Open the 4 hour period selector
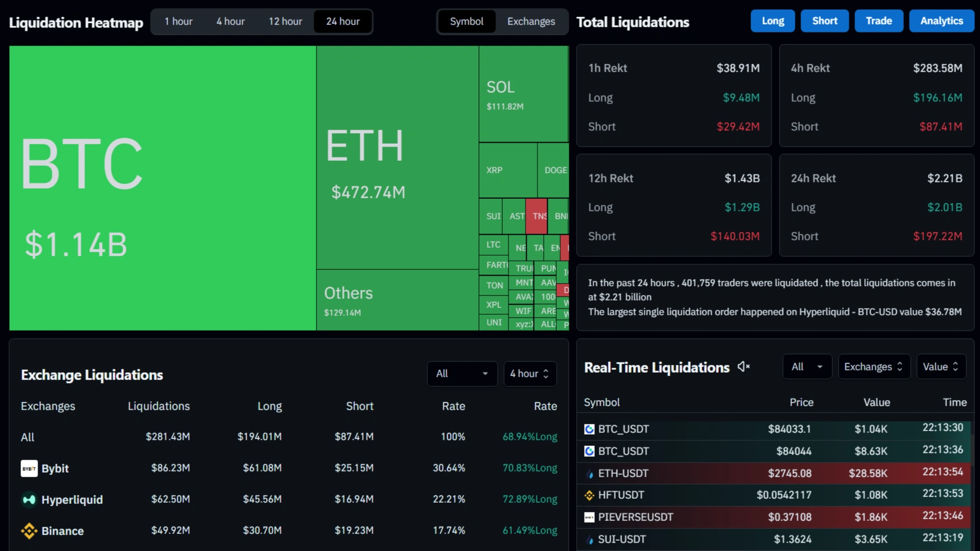Screen dimensions: 980x551 click(x=529, y=373)
